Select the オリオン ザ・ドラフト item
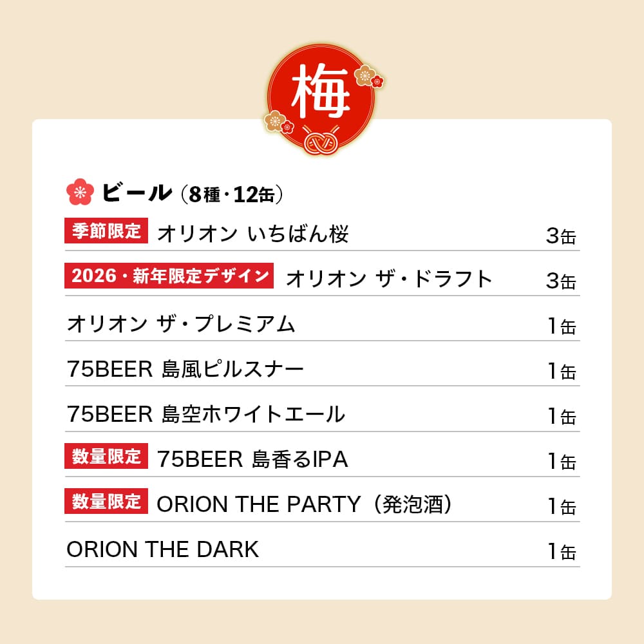The width and height of the screenshot is (644, 644). pyautogui.click(x=389, y=278)
